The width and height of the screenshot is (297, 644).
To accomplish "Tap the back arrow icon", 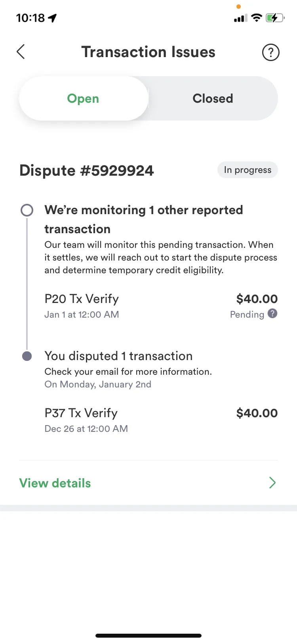I will (x=21, y=52).
